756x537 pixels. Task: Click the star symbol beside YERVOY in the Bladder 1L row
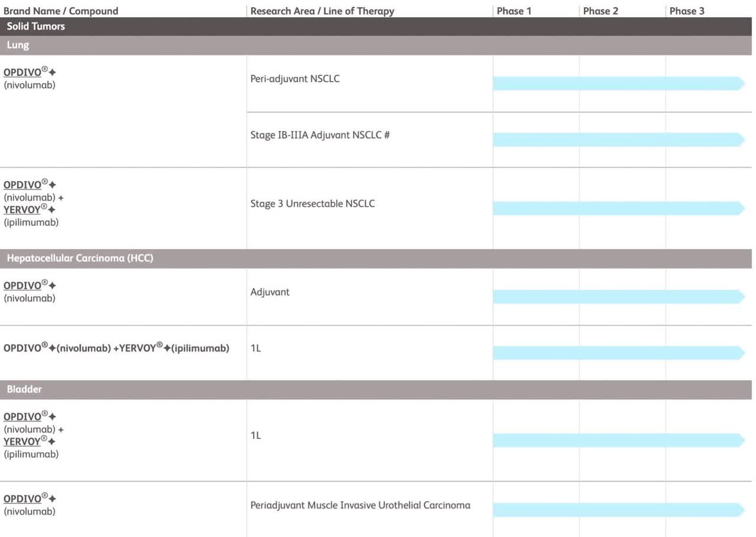click(x=52, y=441)
